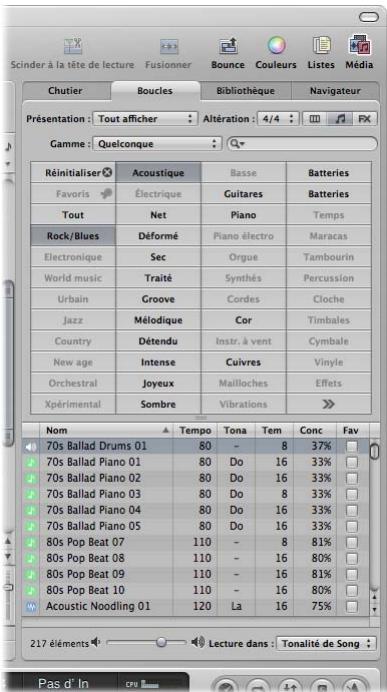Click green loop icon of 70s Ballad Piano 03
Viewport: 387px width, 692px height.
coord(31,494)
